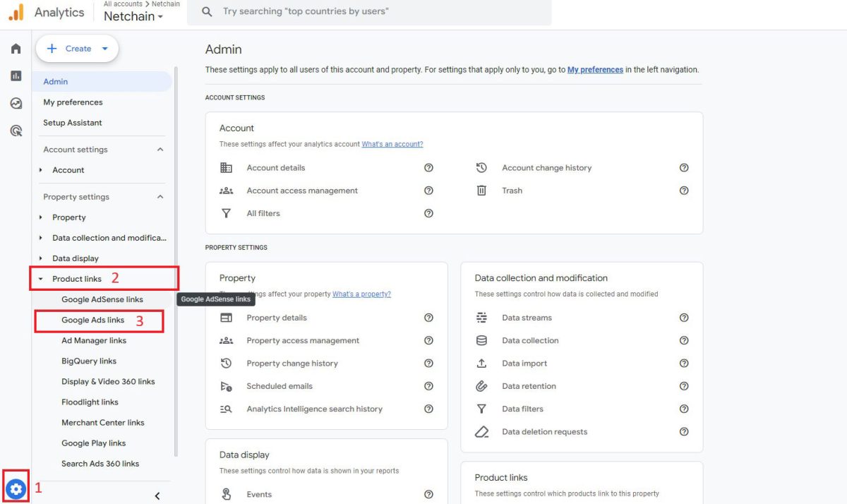The height and width of the screenshot is (504, 847).
Task: Click the Account details building icon
Action: pos(226,168)
